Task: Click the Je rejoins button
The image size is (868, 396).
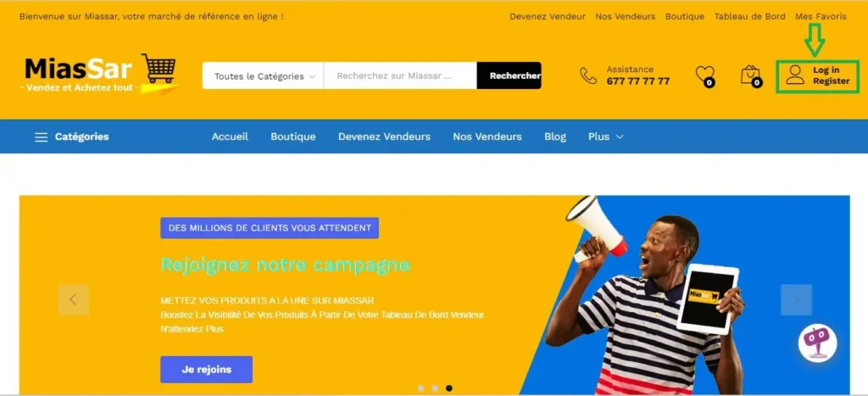Action: coord(207,370)
